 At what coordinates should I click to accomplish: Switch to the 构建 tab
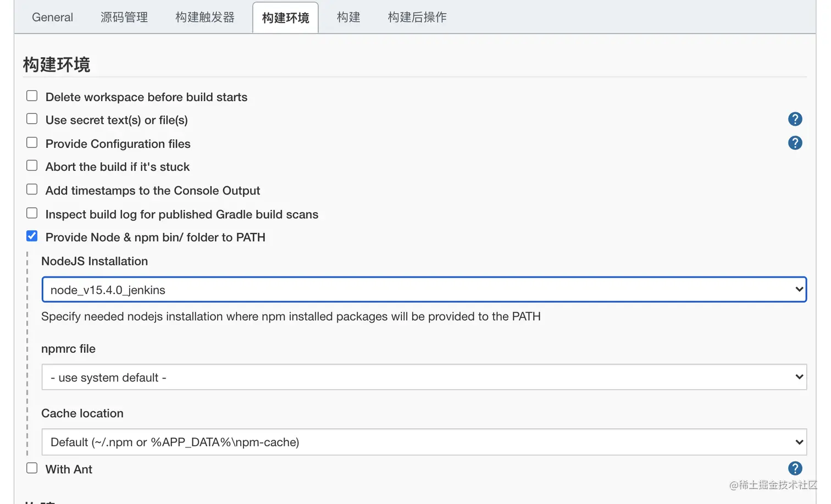(348, 18)
